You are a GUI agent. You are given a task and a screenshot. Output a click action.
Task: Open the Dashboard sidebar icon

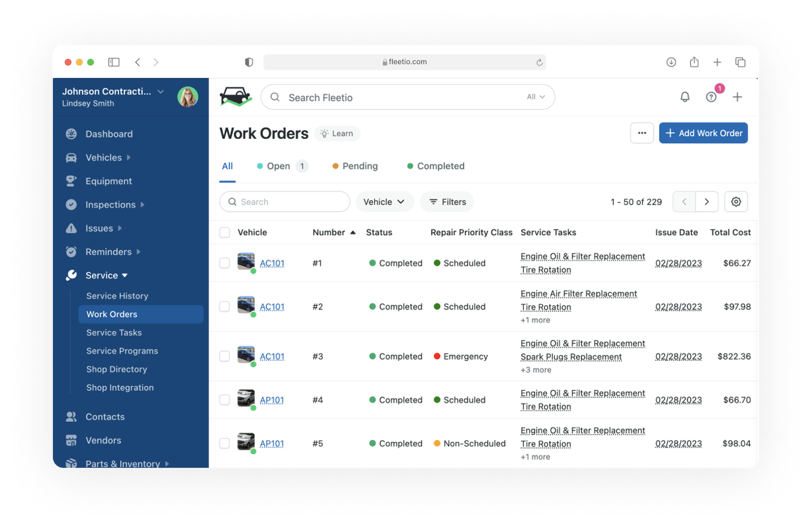pyautogui.click(x=71, y=134)
